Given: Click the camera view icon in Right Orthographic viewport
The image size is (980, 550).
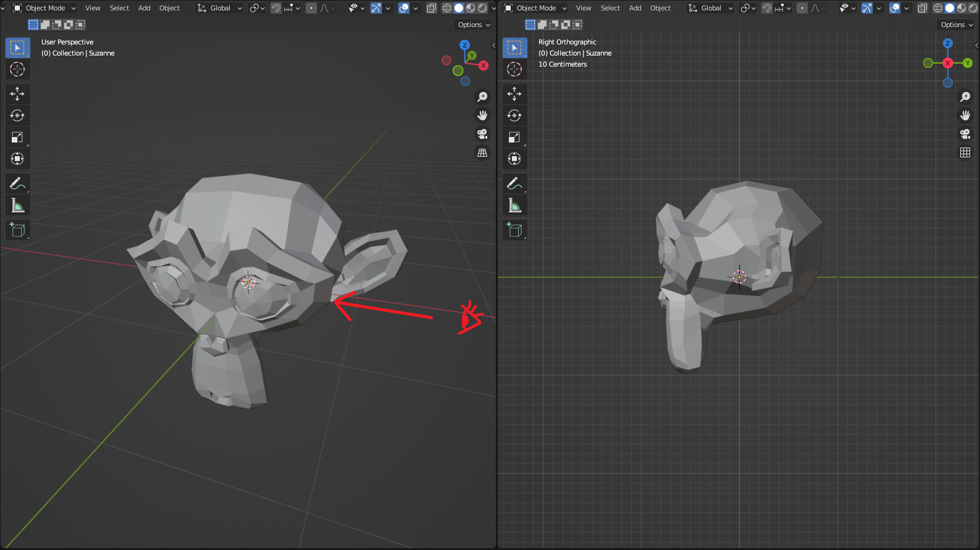Looking at the screenshot, I should (x=965, y=134).
